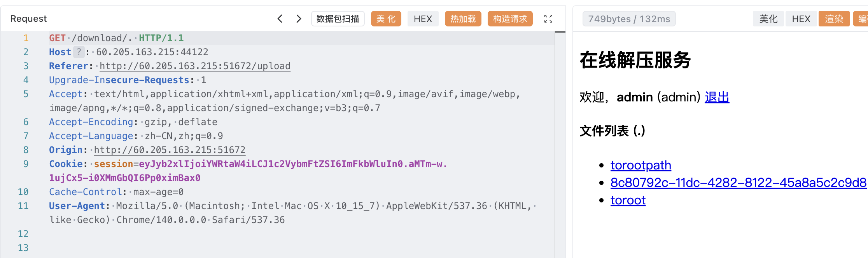Go to previous request with left arrow
The width and height of the screenshot is (868, 258).
(280, 19)
